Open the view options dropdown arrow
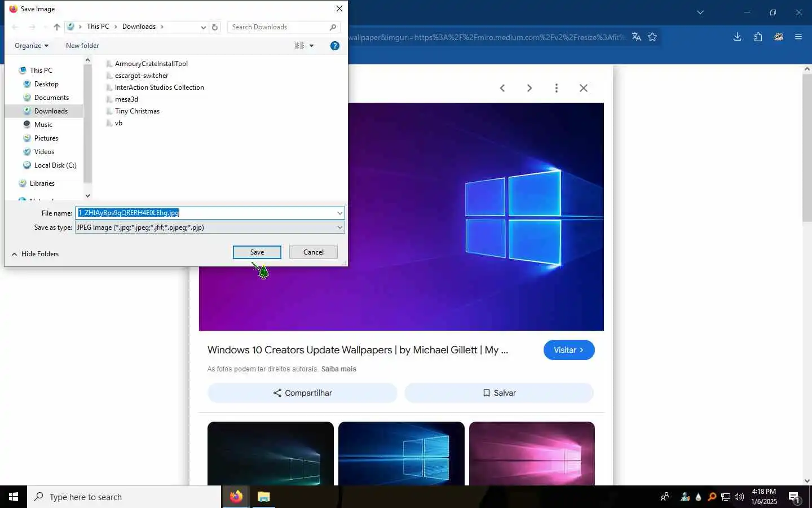812x508 pixels. click(312, 46)
